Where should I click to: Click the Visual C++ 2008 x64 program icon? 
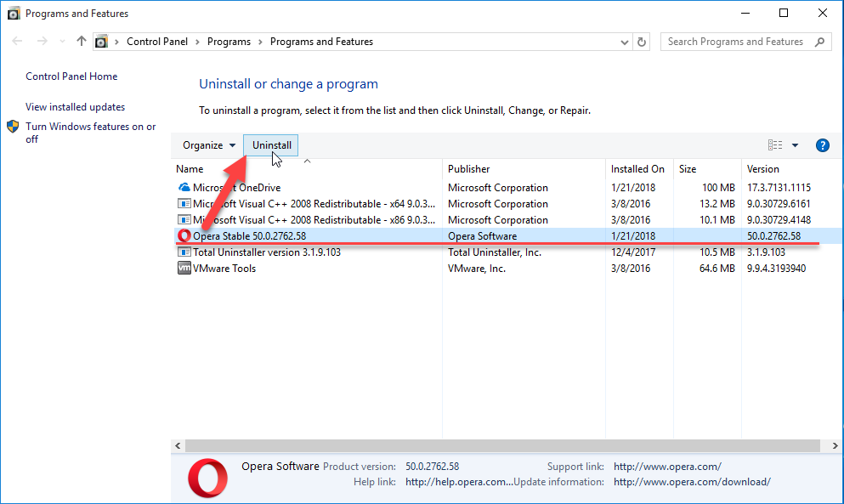pos(184,203)
